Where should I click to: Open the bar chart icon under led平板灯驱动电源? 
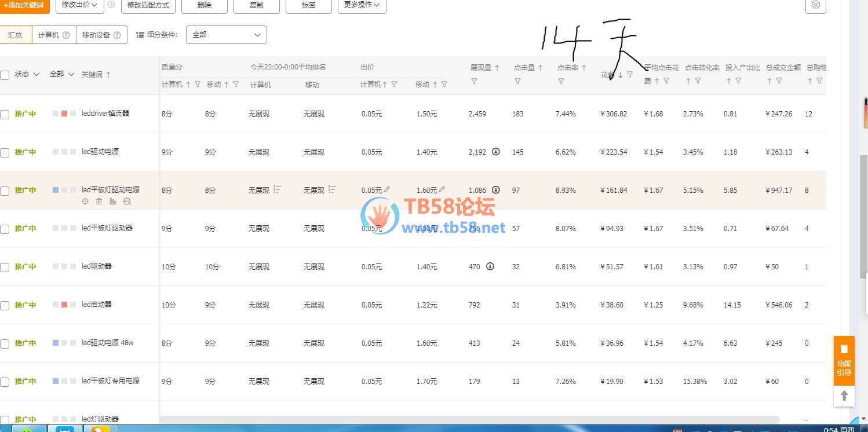tap(113, 202)
